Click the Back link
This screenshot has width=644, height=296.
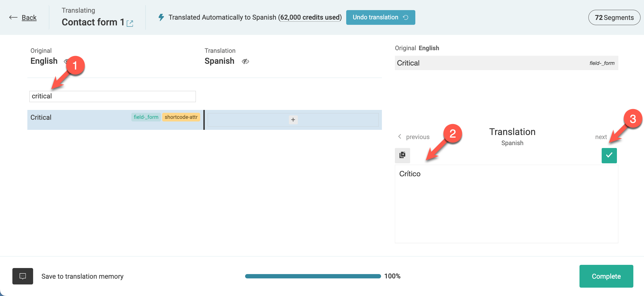(29, 18)
